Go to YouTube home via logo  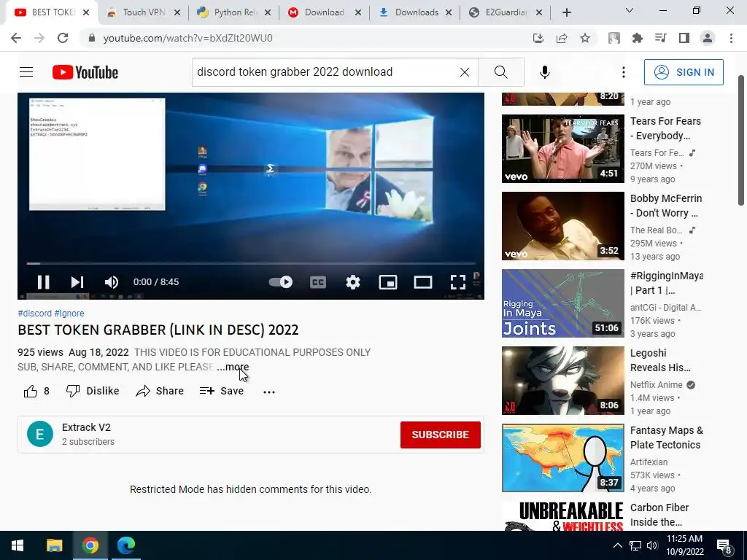point(85,72)
